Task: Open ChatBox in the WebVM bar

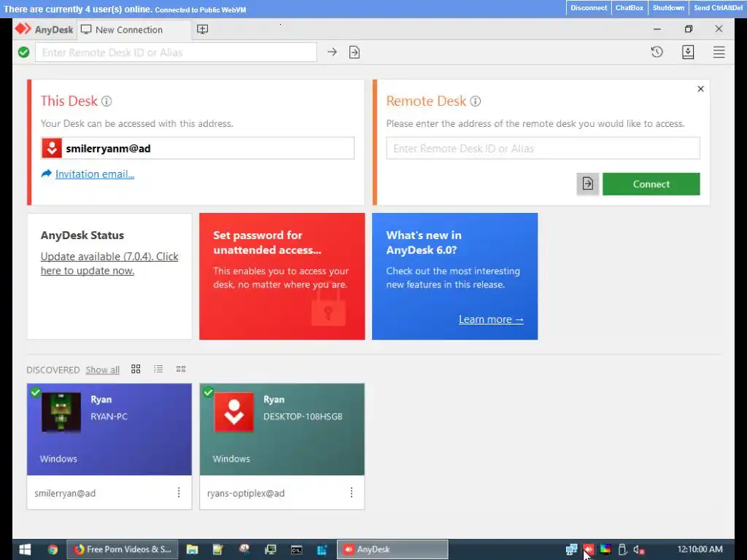Action: [x=630, y=7]
